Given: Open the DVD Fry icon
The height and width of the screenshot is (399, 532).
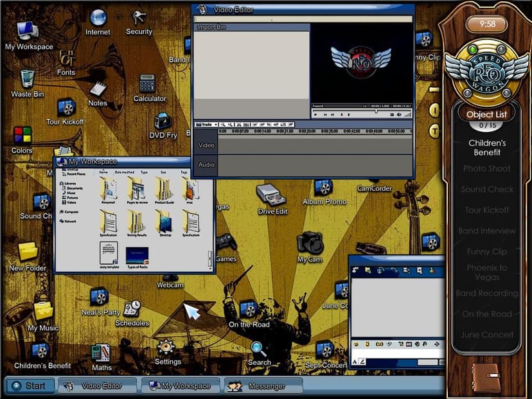Looking at the screenshot, I should [163, 121].
